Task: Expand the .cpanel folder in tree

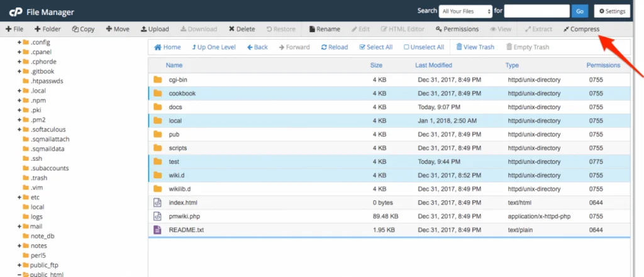Action: (19, 52)
